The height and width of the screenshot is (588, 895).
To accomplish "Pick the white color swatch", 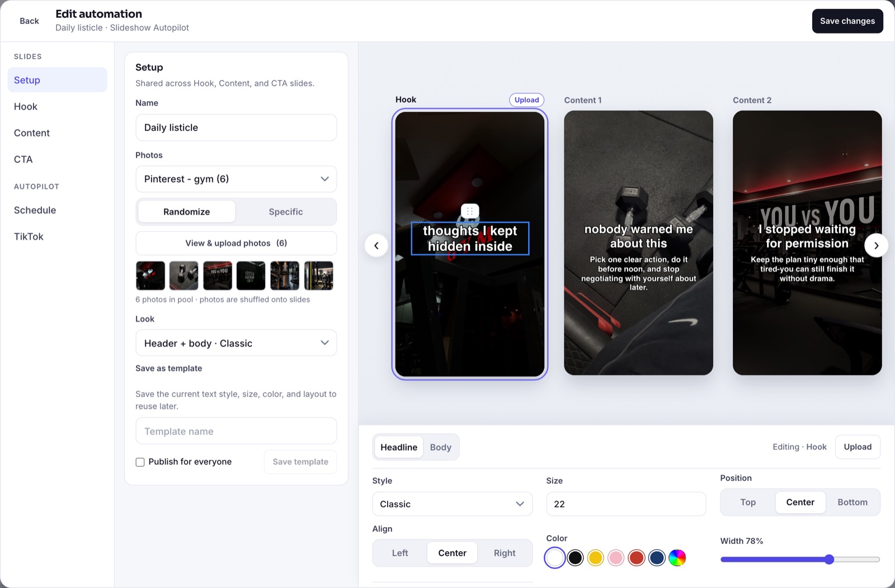I will coord(555,558).
